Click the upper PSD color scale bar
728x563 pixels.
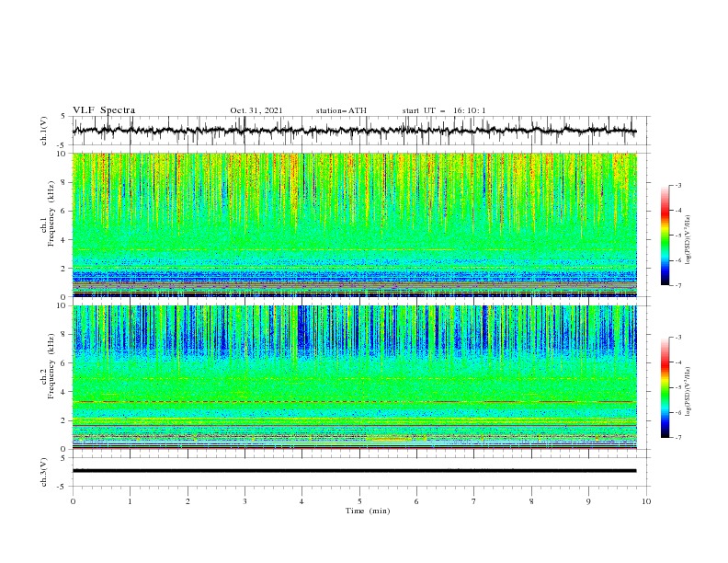coord(665,235)
